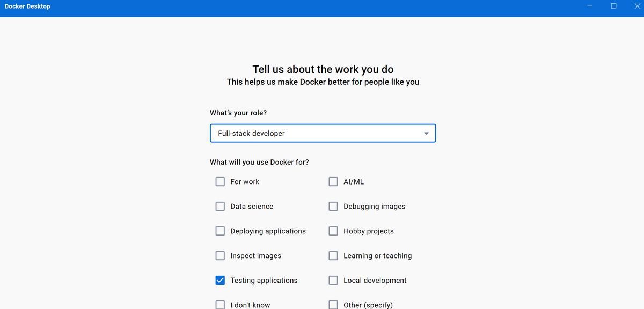This screenshot has width=644, height=309.
Task: Check the Hobby projects checkbox
Action: 333,231
